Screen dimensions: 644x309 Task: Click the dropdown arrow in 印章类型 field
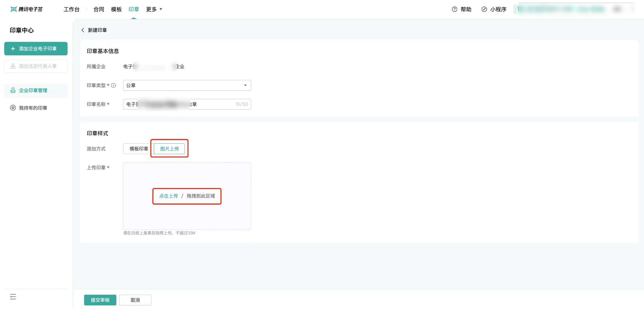pos(245,85)
